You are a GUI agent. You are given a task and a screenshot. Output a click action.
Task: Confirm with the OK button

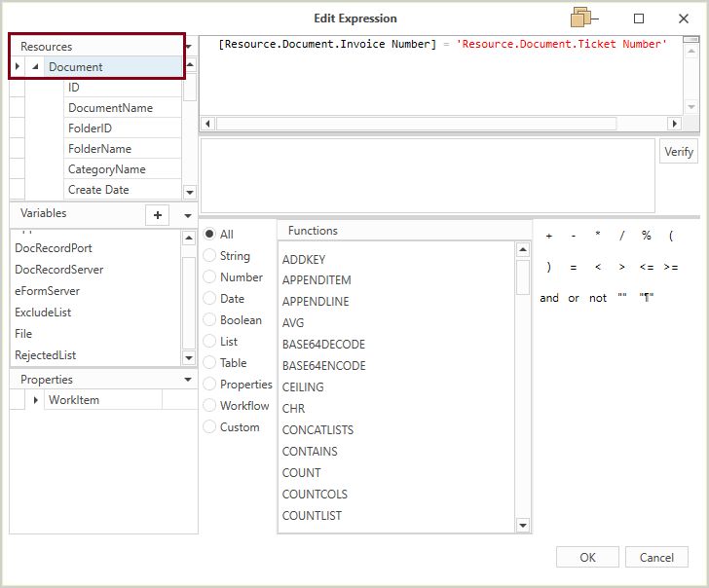click(587, 557)
